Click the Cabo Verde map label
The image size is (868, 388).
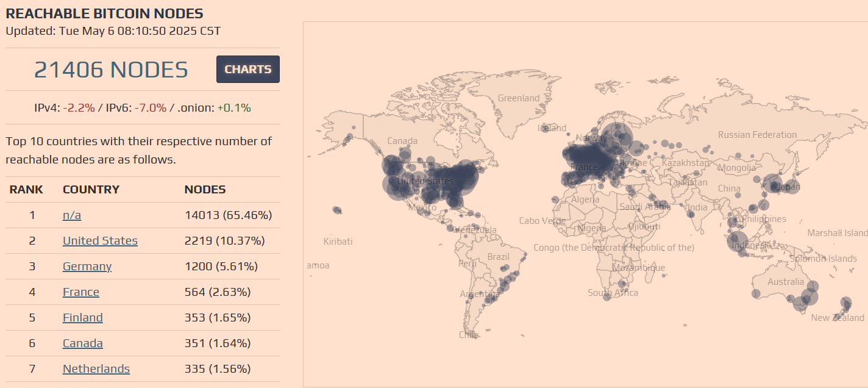click(x=542, y=221)
